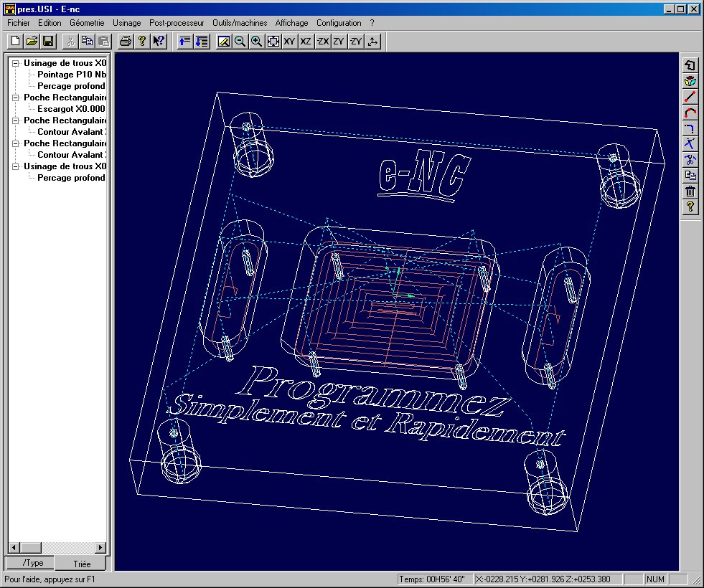Click the Copy toolbar icon
This screenshot has height=588, width=704.
[x=87, y=42]
